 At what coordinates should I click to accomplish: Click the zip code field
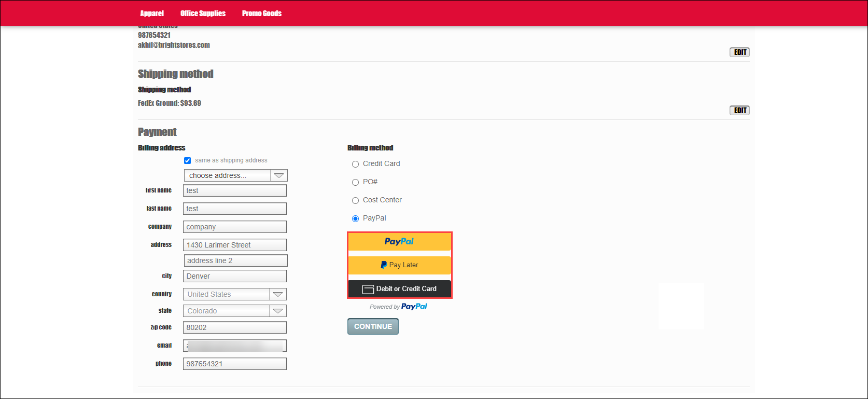click(235, 327)
